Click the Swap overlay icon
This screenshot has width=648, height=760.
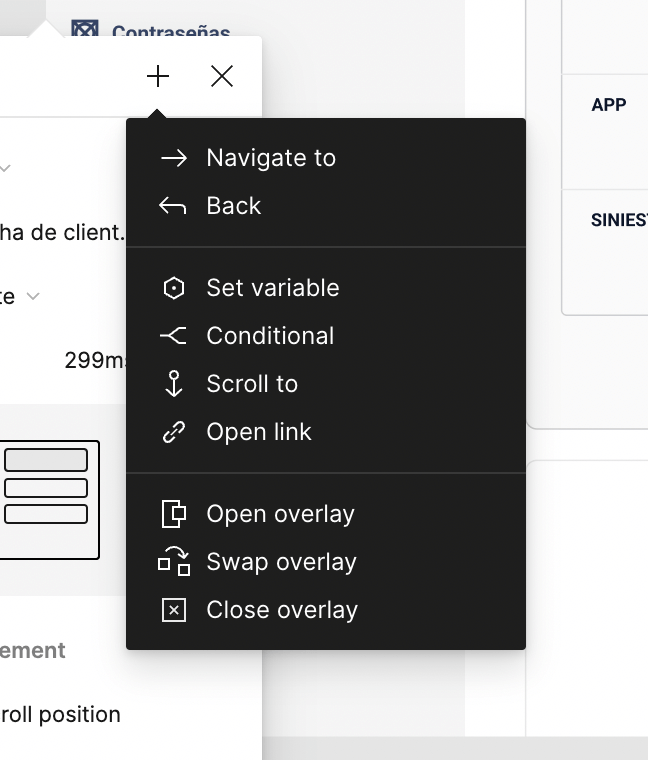click(x=174, y=562)
